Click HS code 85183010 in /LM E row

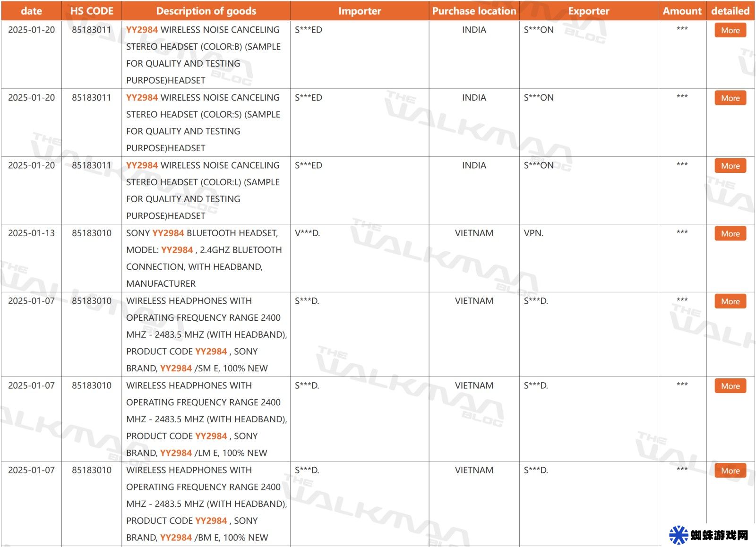coord(92,385)
